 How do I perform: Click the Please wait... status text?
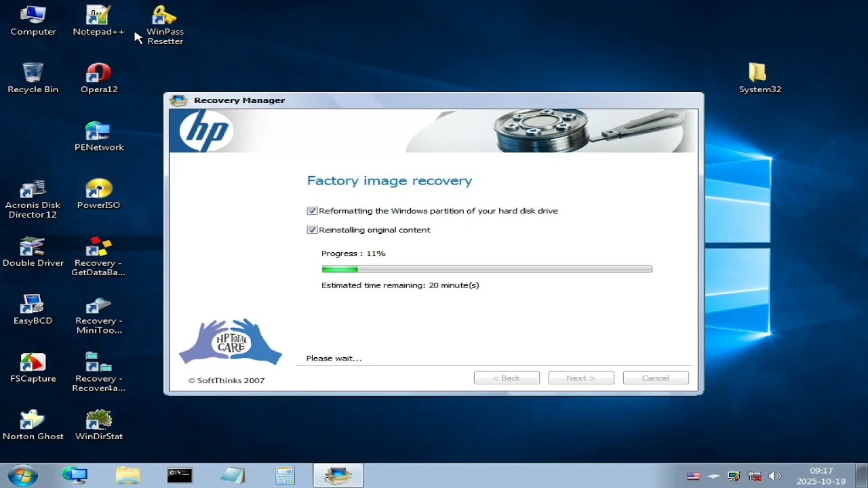point(334,359)
